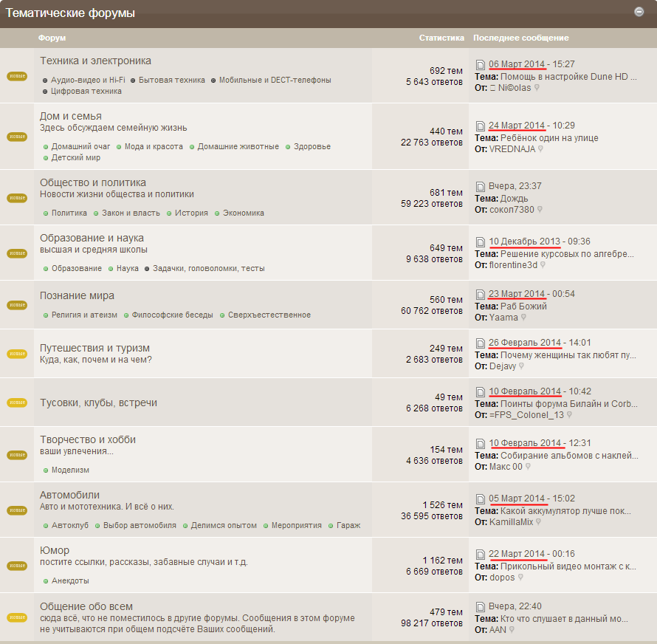
Task: Click the last-post icon beside 05 Март 2014
Action: pos(480,499)
